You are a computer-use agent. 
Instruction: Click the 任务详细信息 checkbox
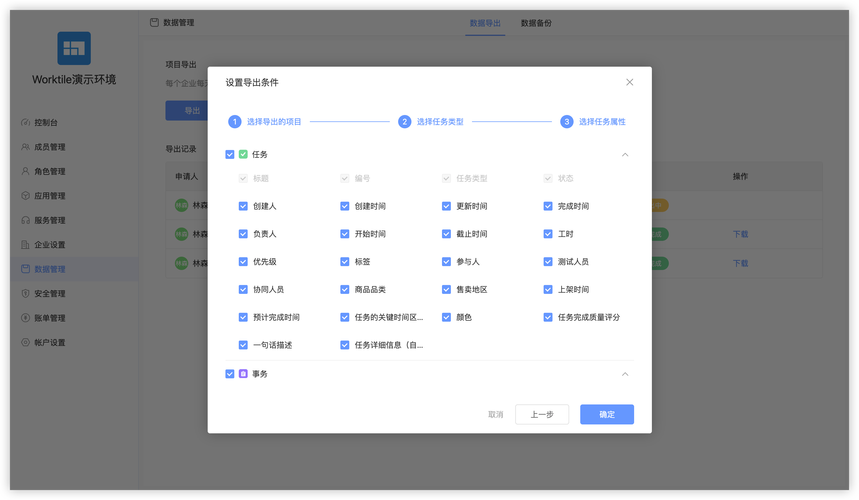[x=345, y=345]
